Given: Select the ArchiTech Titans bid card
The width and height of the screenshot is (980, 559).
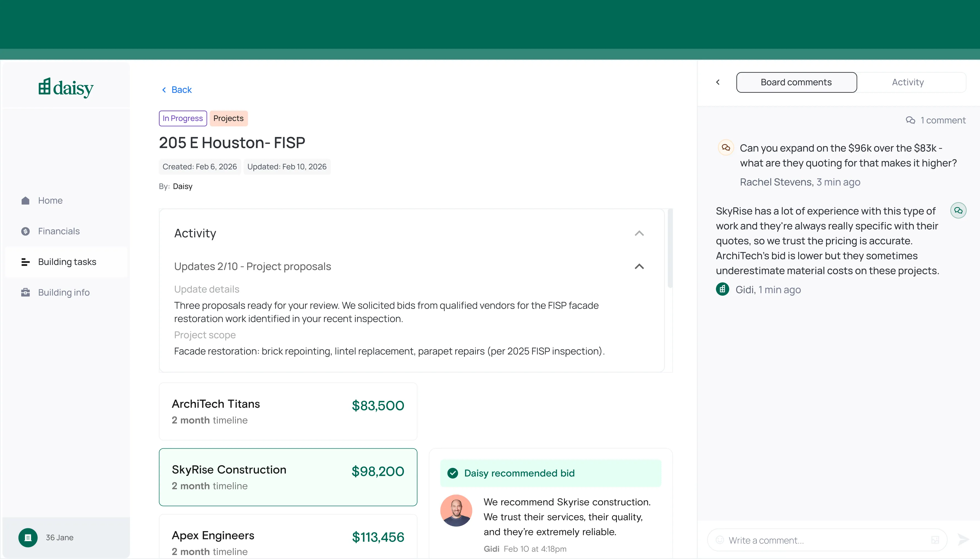Looking at the screenshot, I should (288, 411).
